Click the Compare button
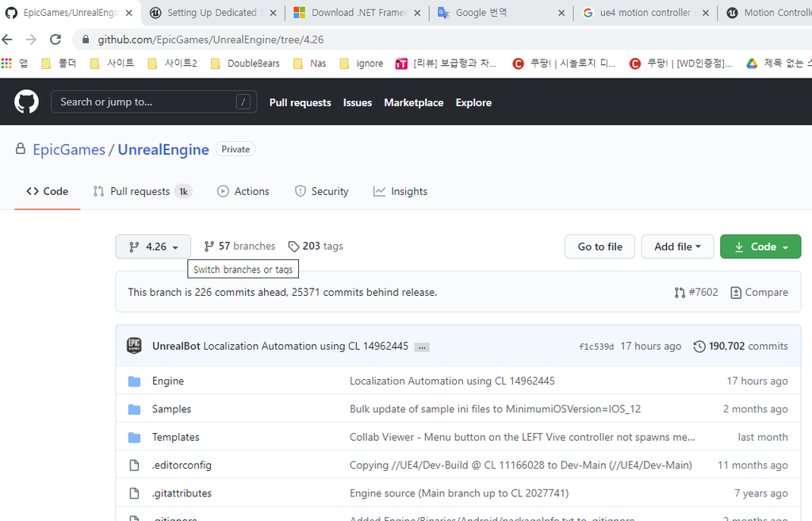Image resolution: width=812 pixels, height=521 pixels. point(759,292)
